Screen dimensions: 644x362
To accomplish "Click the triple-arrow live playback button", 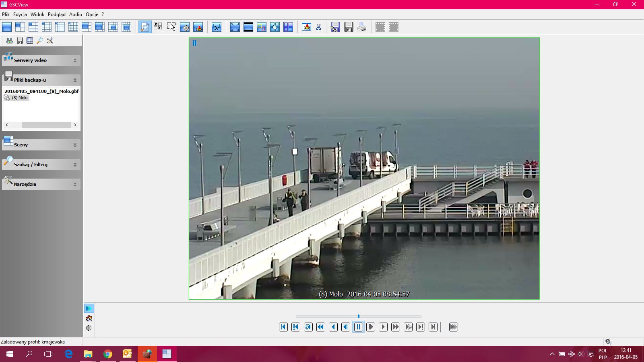I will tap(454, 327).
